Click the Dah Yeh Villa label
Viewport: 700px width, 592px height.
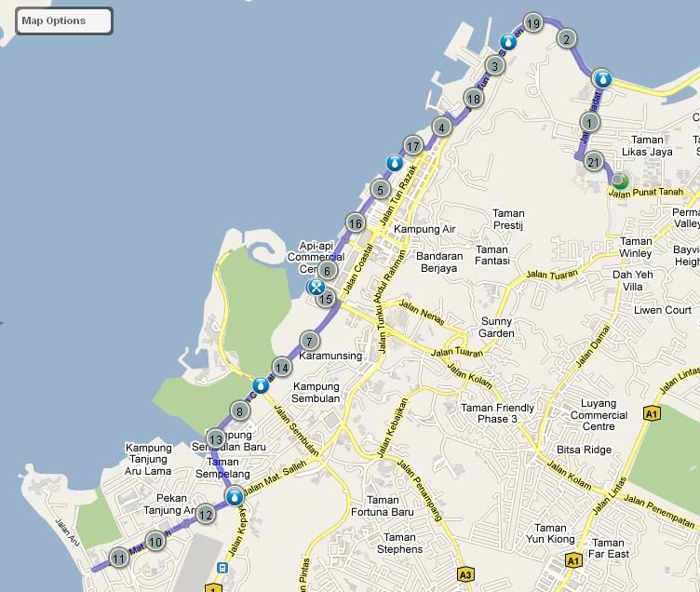(633, 280)
